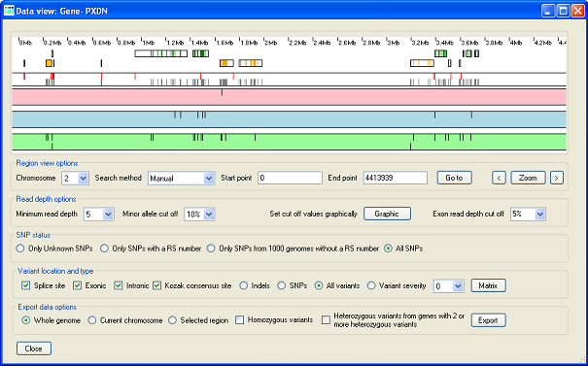The height and width of the screenshot is (366, 588).
Task: Click the Zoom button
Action: click(528, 178)
